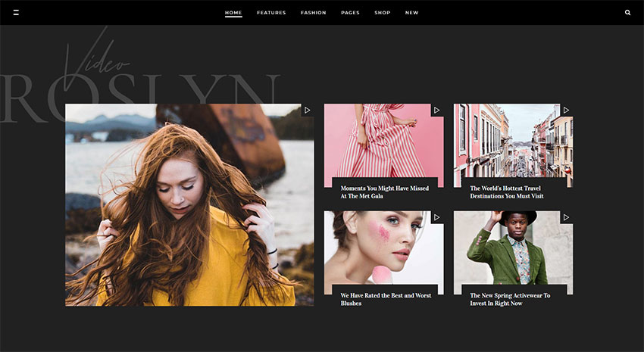The height and width of the screenshot is (352, 644).
Task: Select the Home menu item
Action: (x=233, y=13)
